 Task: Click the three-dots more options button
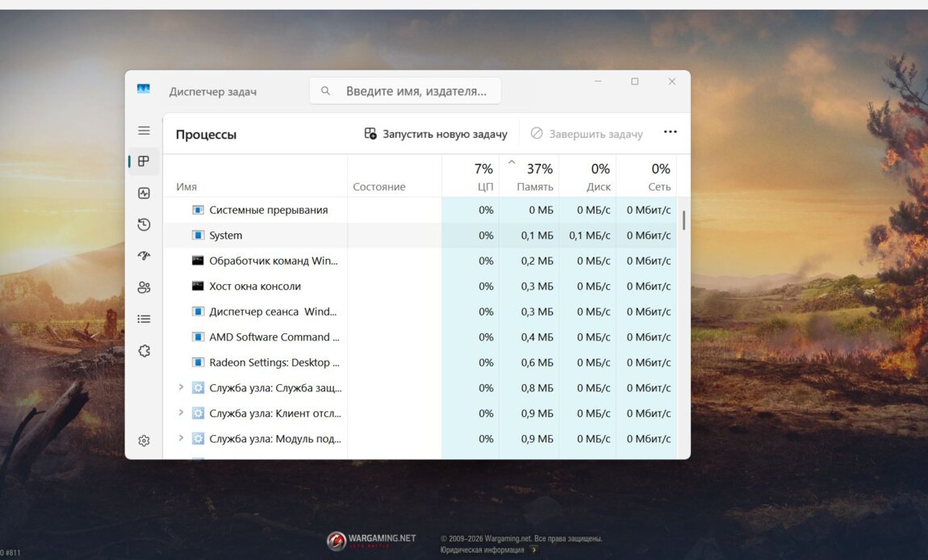point(670,132)
